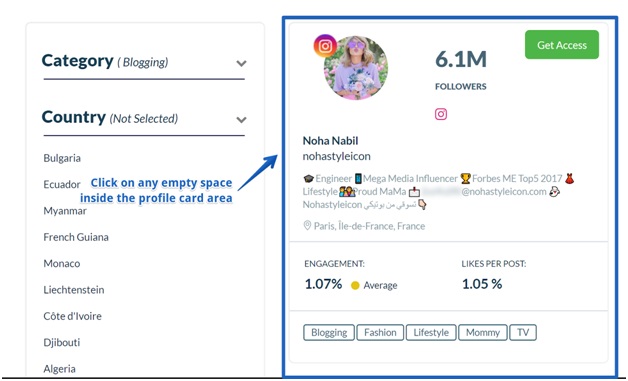Click the pink Instagram icon under Followers

[x=441, y=114]
